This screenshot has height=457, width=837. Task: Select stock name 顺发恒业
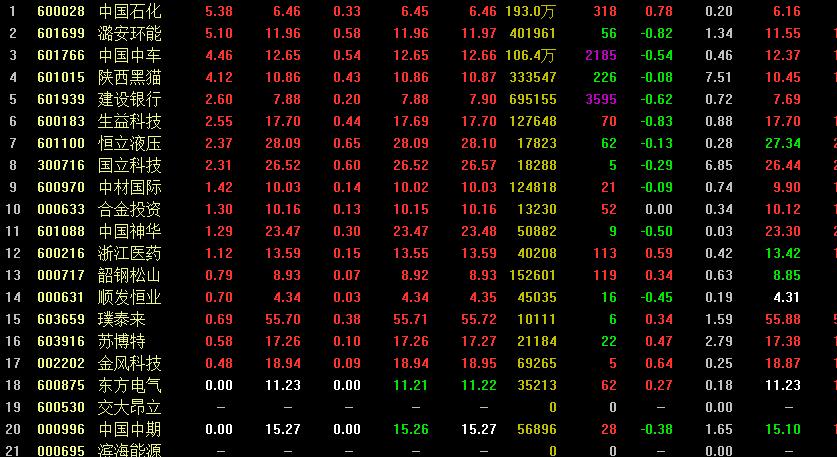coord(129,297)
